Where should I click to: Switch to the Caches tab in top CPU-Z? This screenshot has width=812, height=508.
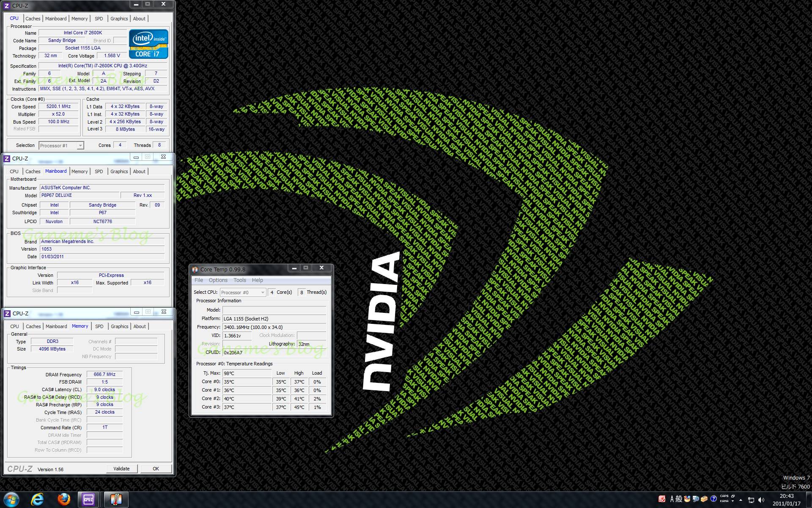coord(33,19)
